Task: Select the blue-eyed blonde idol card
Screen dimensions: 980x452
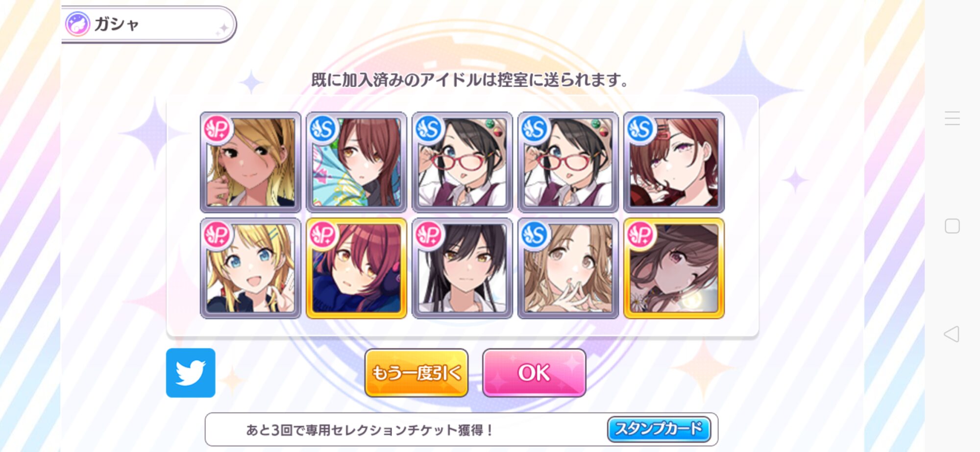Action: coord(250,268)
